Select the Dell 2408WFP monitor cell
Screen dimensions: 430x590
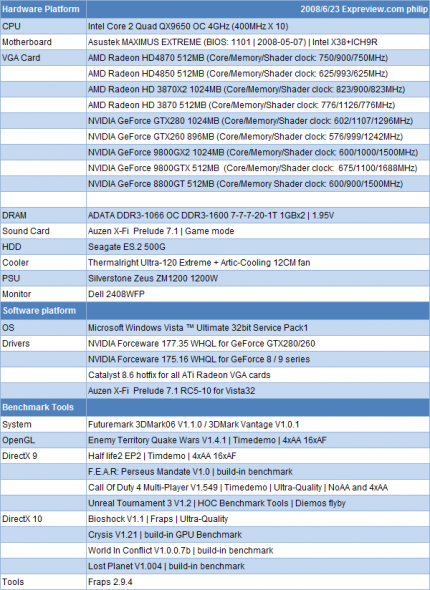pos(258,294)
